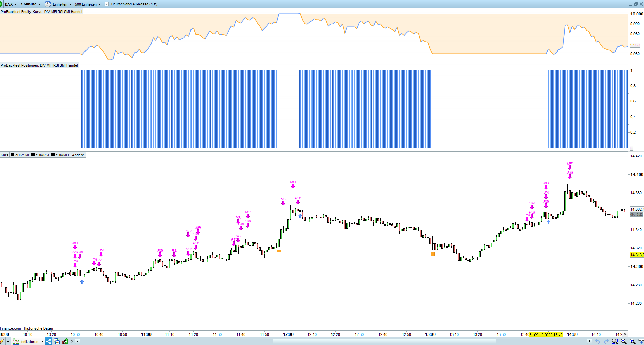Click the RSI signal arrow near 11:05

tap(160, 255)
